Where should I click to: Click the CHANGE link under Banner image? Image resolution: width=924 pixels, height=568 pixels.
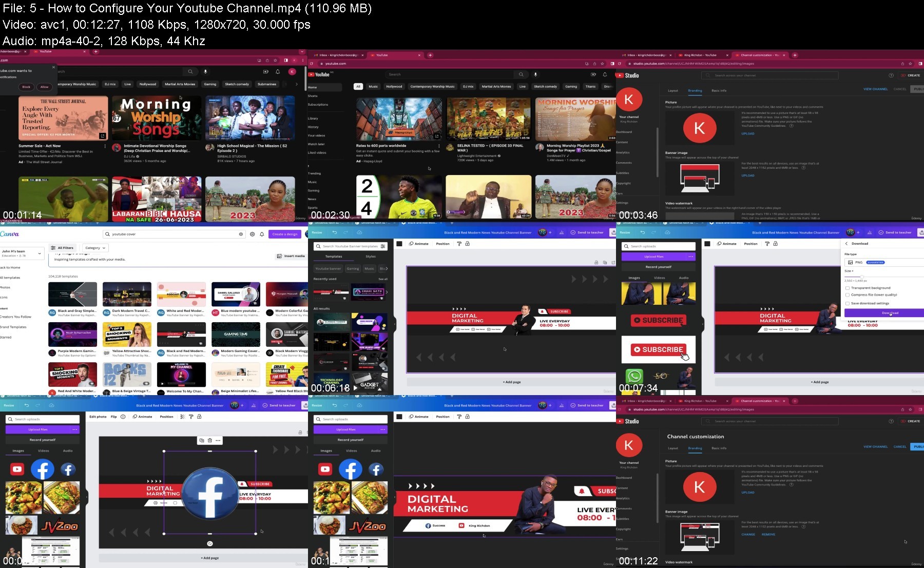(x=748, y=535)
